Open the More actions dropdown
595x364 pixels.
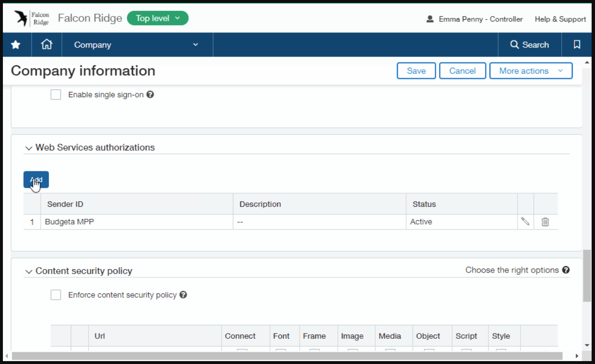[531, 70]
